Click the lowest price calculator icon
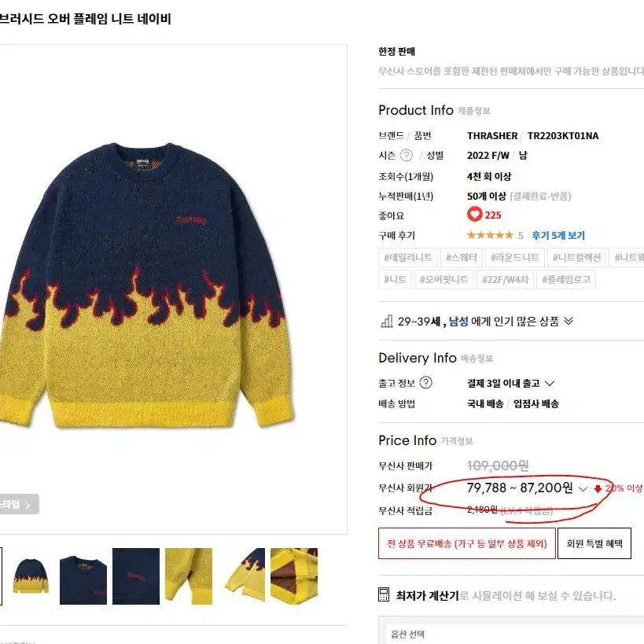 pos(384,594)
